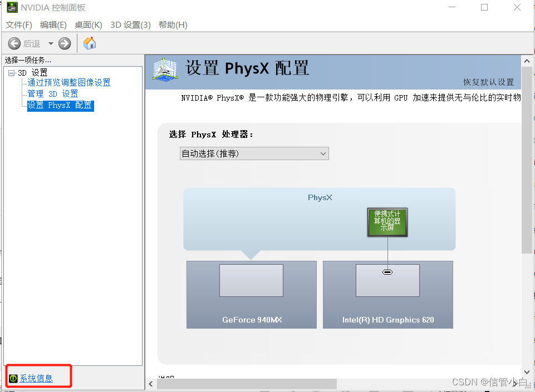Viewport: 535px width, 392px height.
Task: Click the horizontal scrollbar thumb
Action: pos(247,384)
